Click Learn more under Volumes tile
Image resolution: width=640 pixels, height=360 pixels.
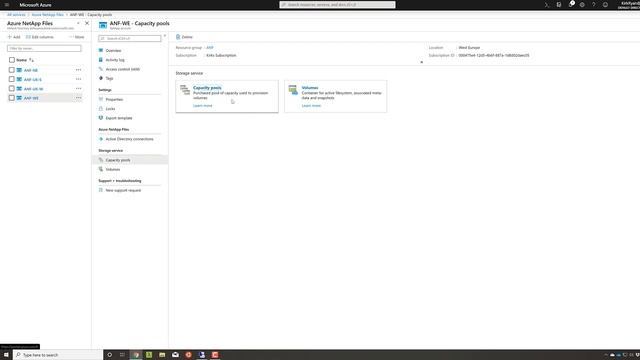point(311,106)
